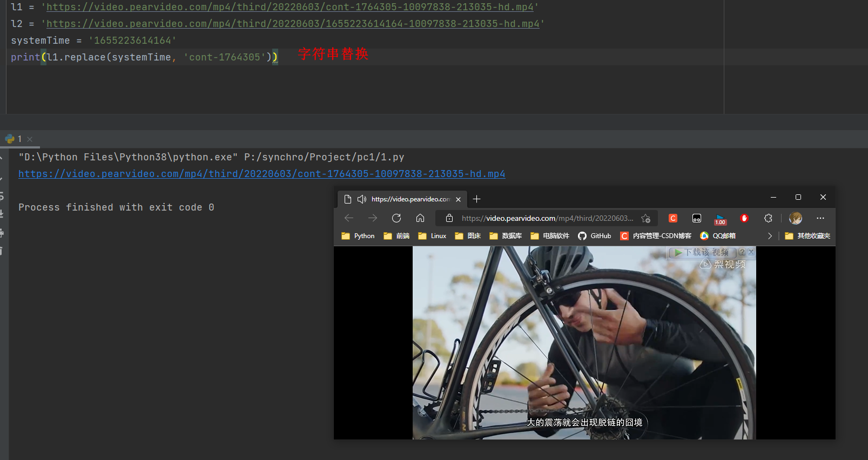Open the browser home page
Screen dimensions: 868x460
click(x=420, y=218)
